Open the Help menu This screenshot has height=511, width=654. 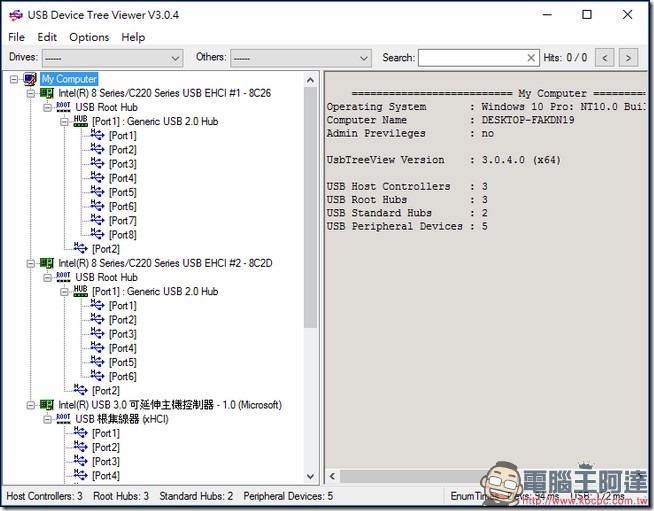point(133,37)
